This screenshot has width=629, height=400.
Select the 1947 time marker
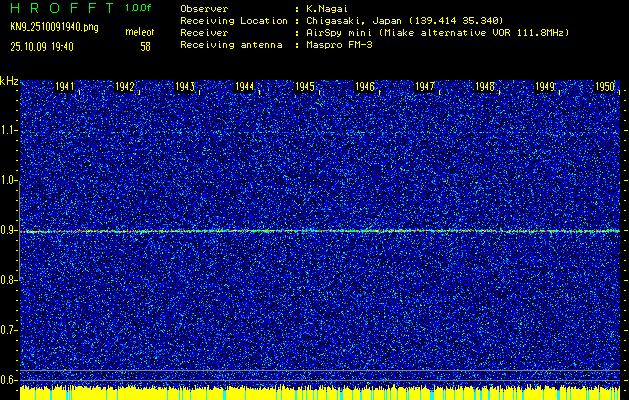pos(425,88)
